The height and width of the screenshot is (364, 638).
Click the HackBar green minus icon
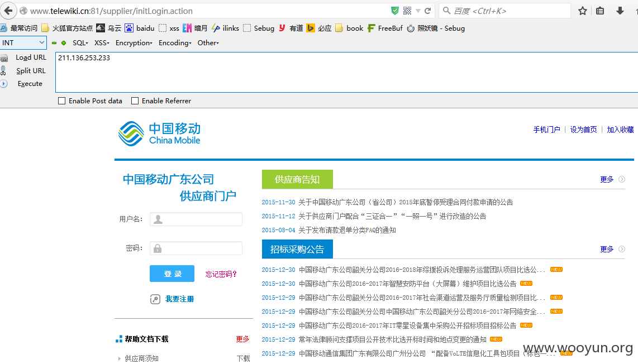[54, 42]
